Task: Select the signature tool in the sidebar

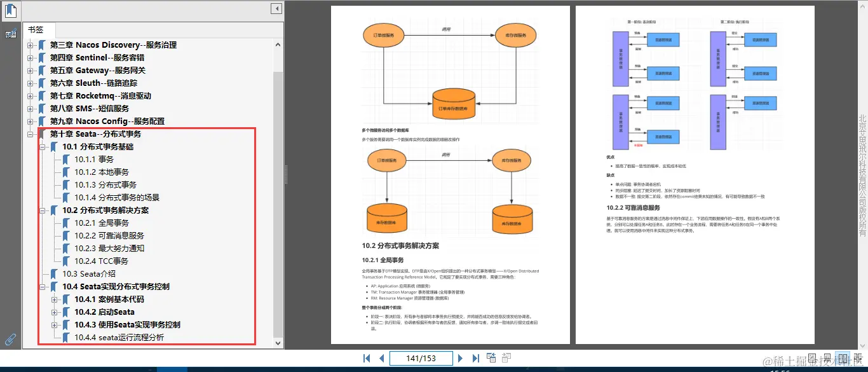Action: click(10, 32)
